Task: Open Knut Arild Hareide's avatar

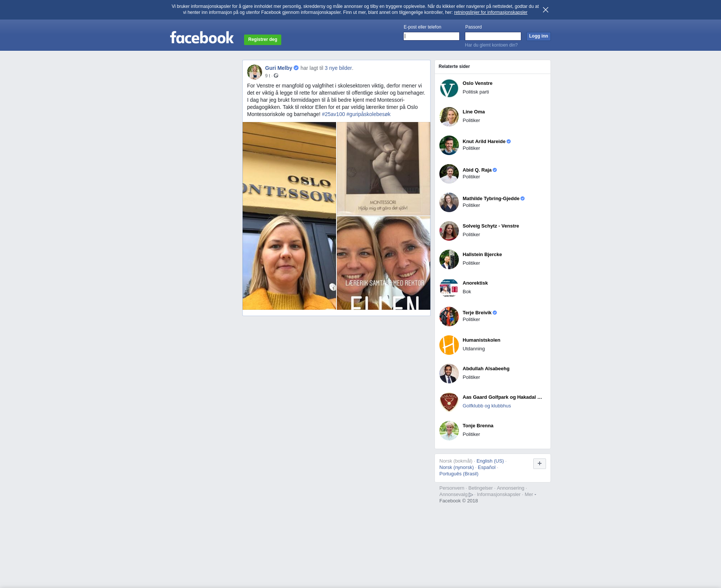Action: tap(449, 145)
